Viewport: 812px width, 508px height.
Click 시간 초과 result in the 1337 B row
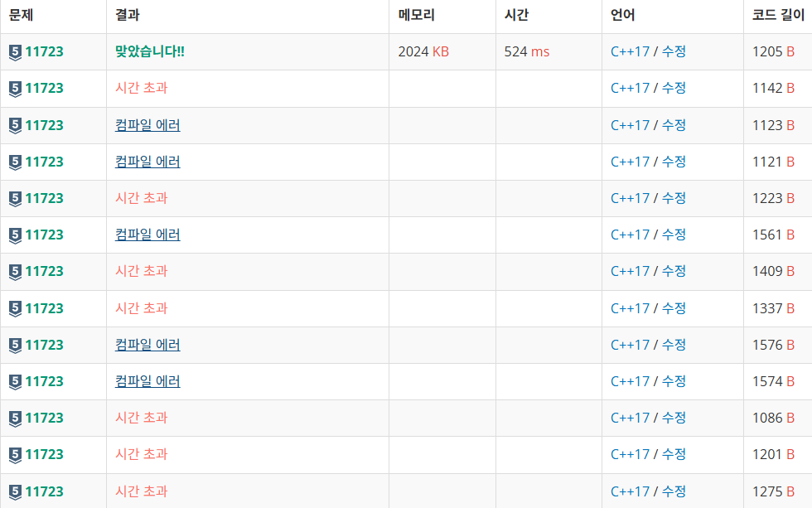point(142,308)
